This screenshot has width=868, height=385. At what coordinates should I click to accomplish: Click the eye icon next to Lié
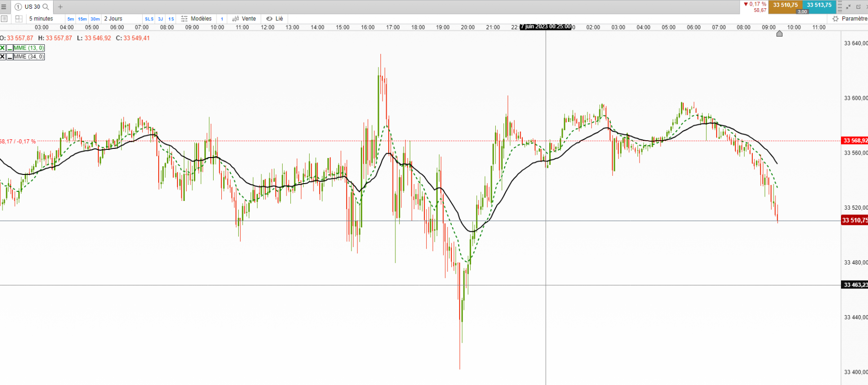coord(270,19)
